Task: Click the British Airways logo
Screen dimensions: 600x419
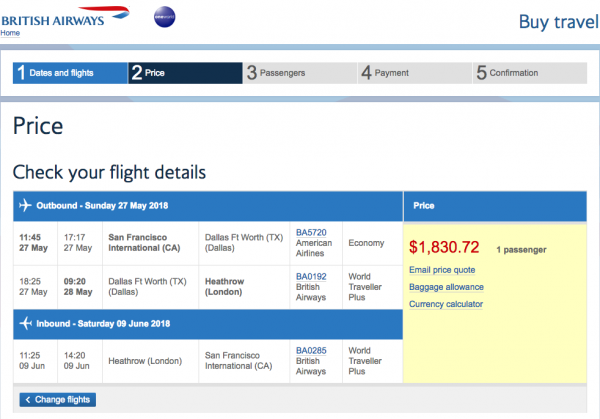Action: click(65, 17)
